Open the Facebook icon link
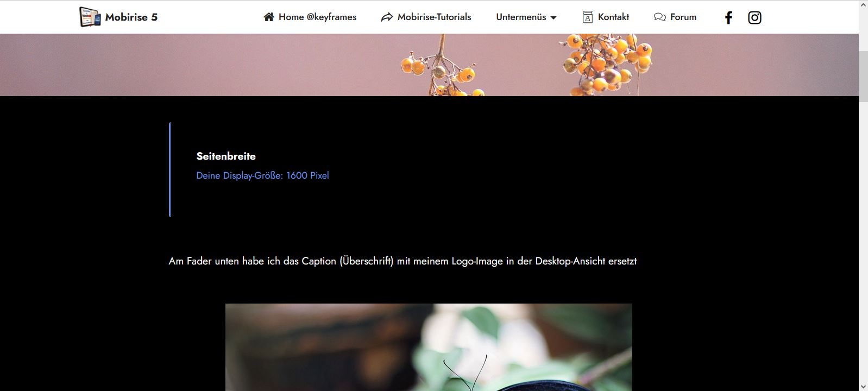The height and width of the screenshot is (391, 868). point(728,17)
